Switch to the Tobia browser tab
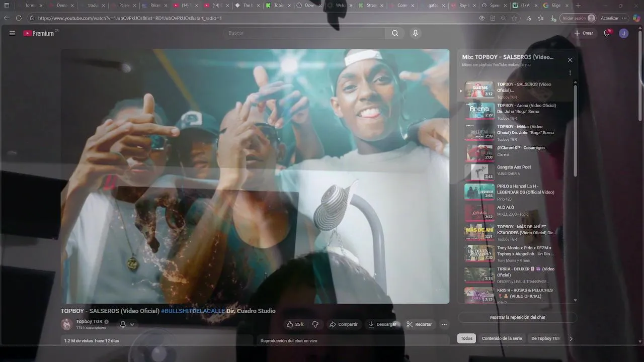The height and width of the screenshot is (362, 644). pos(275,6)
